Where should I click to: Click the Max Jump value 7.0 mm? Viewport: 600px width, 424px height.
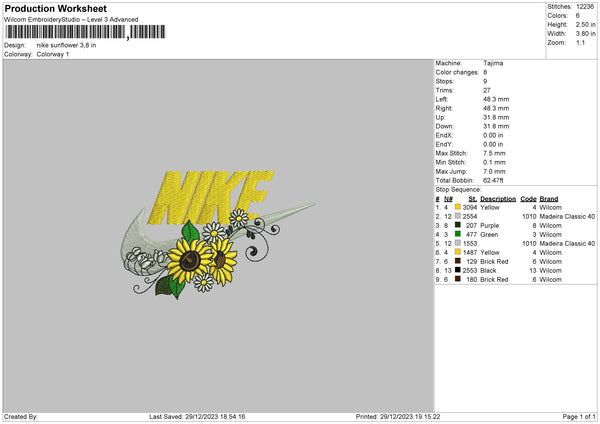point(494,171)
